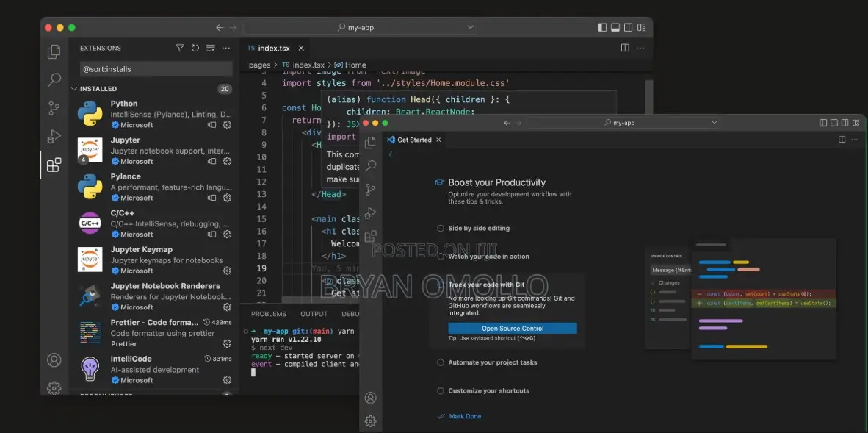This screenshot has height=433, width=868.
Task: Open Run and Debug in Get Started window
Action: coord(371,213)
